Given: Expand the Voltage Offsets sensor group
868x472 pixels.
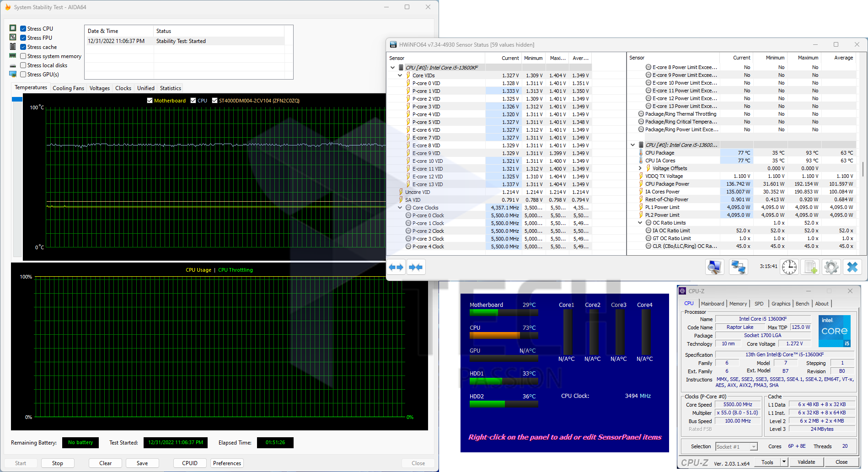Looking at the screenshot, I should point(640,168).
